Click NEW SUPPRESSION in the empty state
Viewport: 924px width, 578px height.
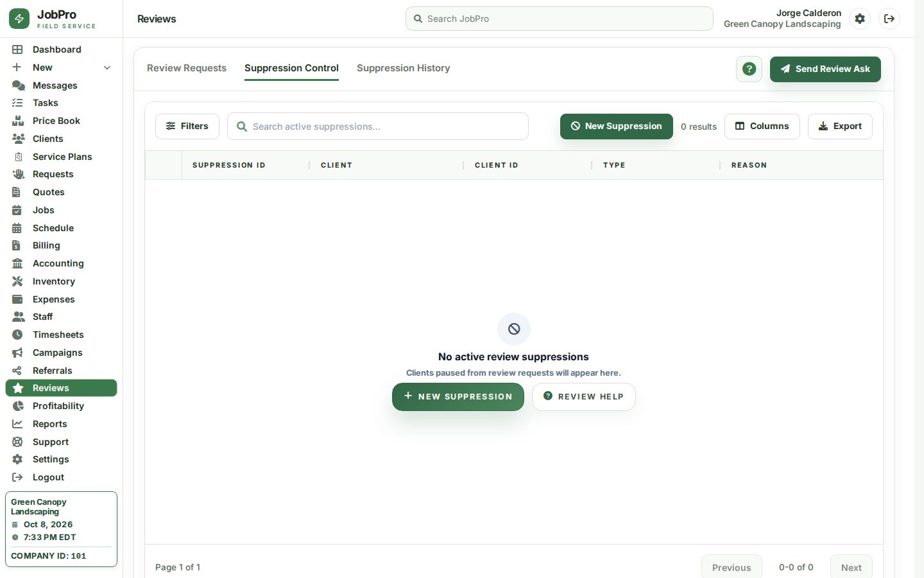click(x=458, y=397)
